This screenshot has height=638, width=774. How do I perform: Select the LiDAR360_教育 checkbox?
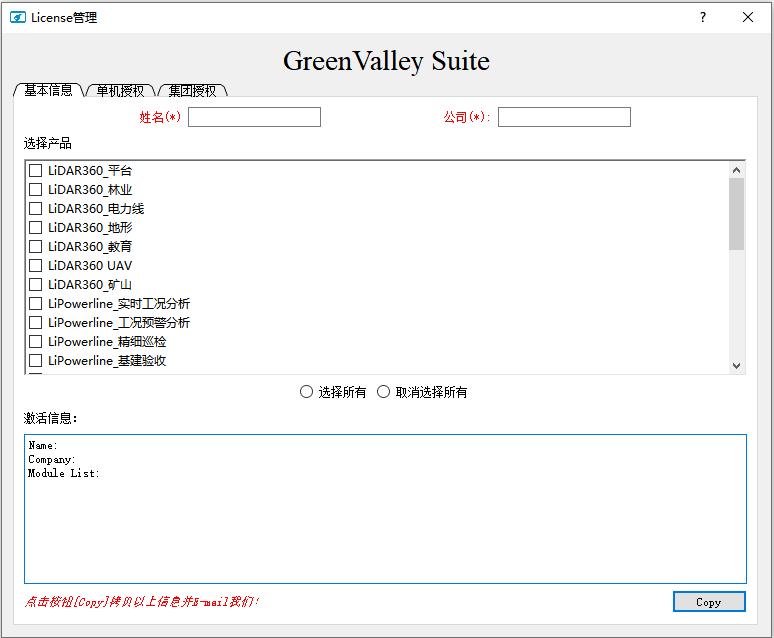click(x=36, y=246)
